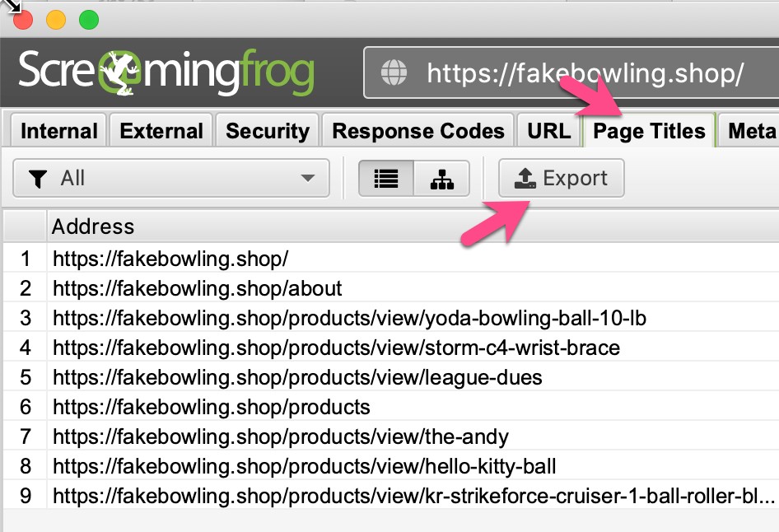The width and height of the screenshot is (779, 532).
Task: Select the Page Titles tab
Action: 649,131
